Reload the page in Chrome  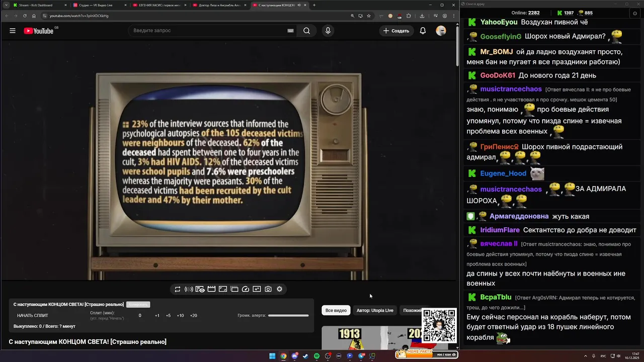25,16
